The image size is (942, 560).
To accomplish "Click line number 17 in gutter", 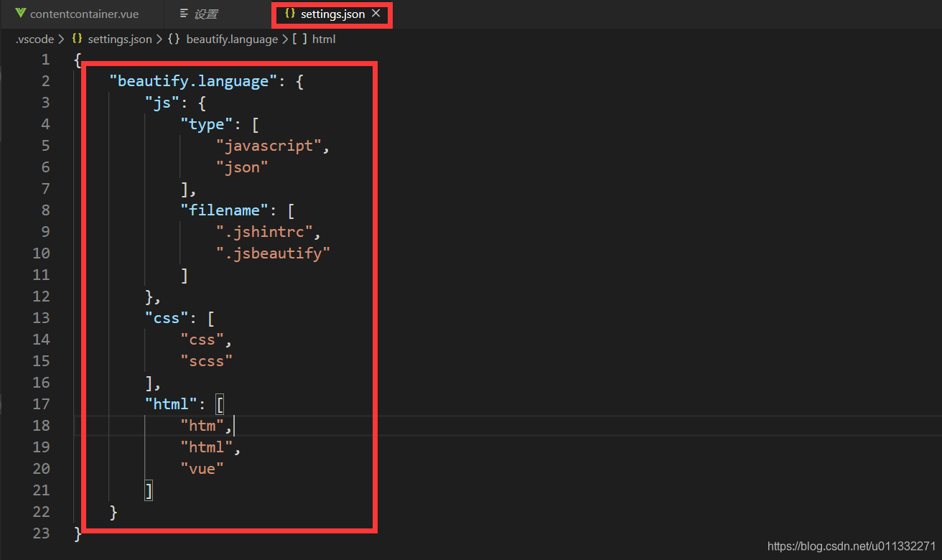I will coord(42,404).
